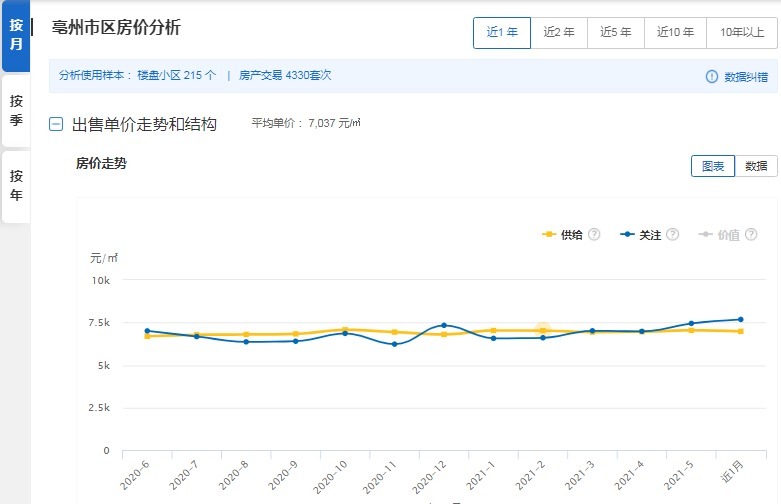This screenshot has width=781, height=504.
Task: Click the 2020-9 x-axis label
Action: click(x=283, y=475)
